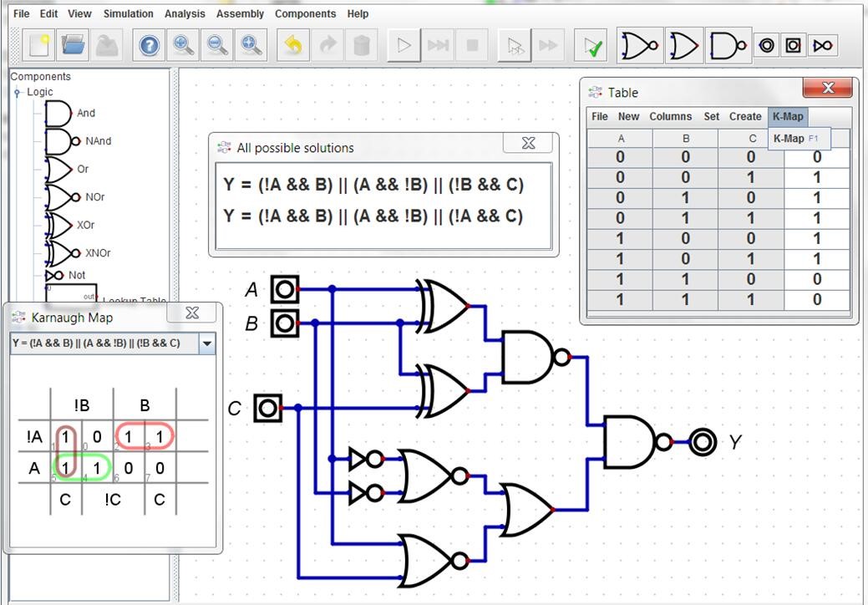Zoom out with the minus magnifier icon
The height and width of the screenshot is (605, 868).
click(217, 45)
